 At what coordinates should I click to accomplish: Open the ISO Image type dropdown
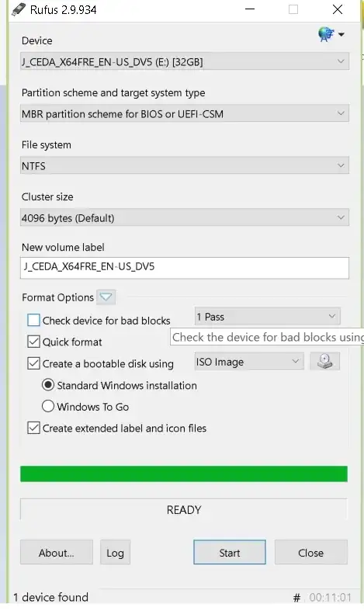(248, 362)
